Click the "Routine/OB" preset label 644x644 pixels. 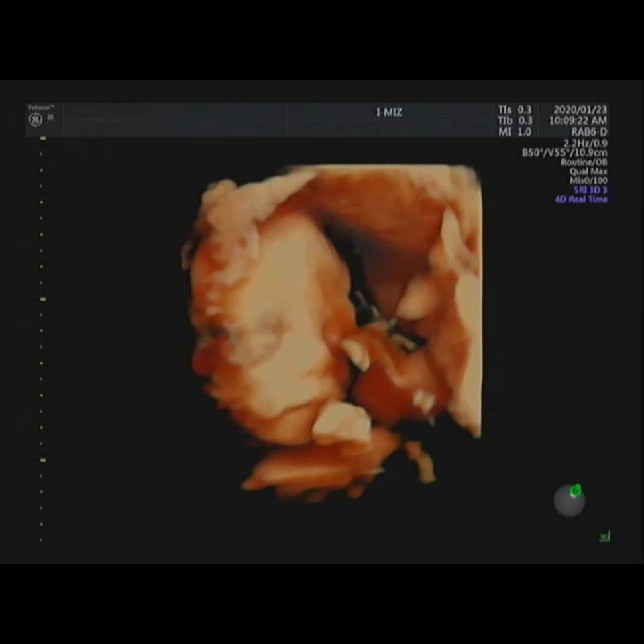pos(584,162)
